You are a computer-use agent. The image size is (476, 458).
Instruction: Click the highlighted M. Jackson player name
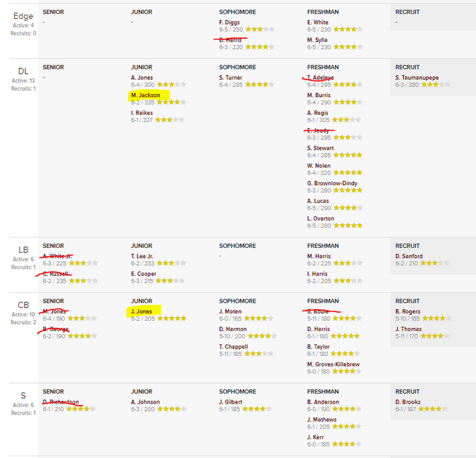pyautogui.click(x=145, y=95)
